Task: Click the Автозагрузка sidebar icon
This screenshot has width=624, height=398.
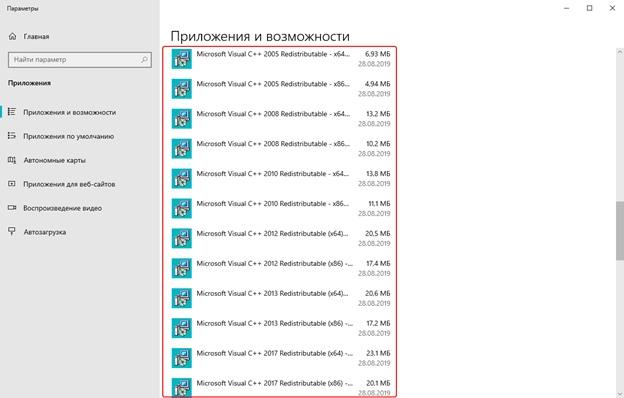Action: click(x=12, y=231)
